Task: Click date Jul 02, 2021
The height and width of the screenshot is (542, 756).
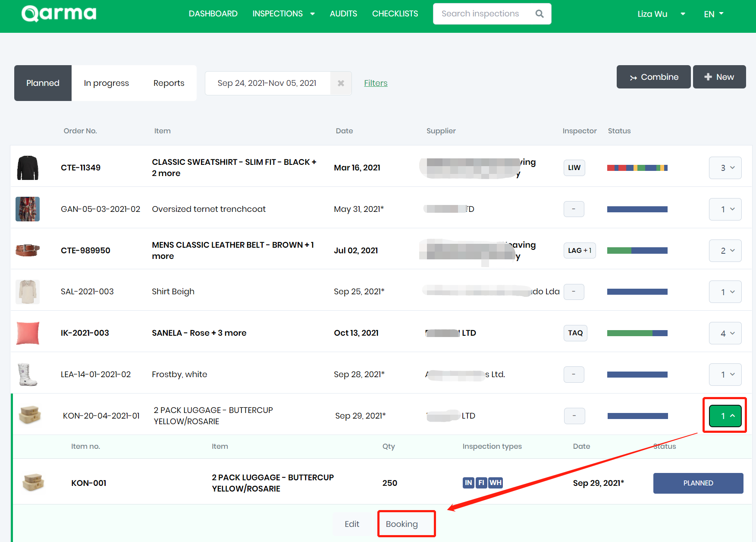Action: coord(356,250)
